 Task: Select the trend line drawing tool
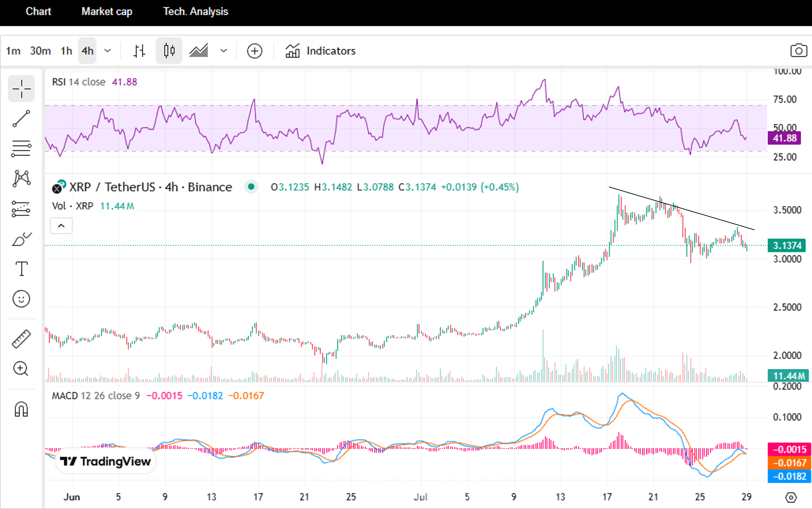pos(21,119)
